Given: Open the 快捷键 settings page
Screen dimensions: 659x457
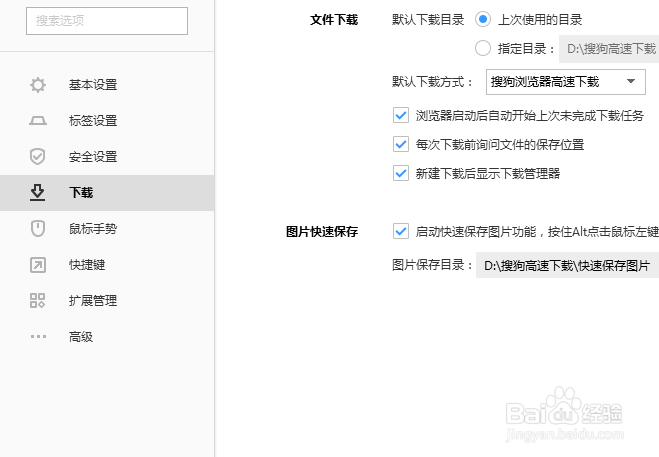Looking at the screenshot, I should [x=107, y=265].
